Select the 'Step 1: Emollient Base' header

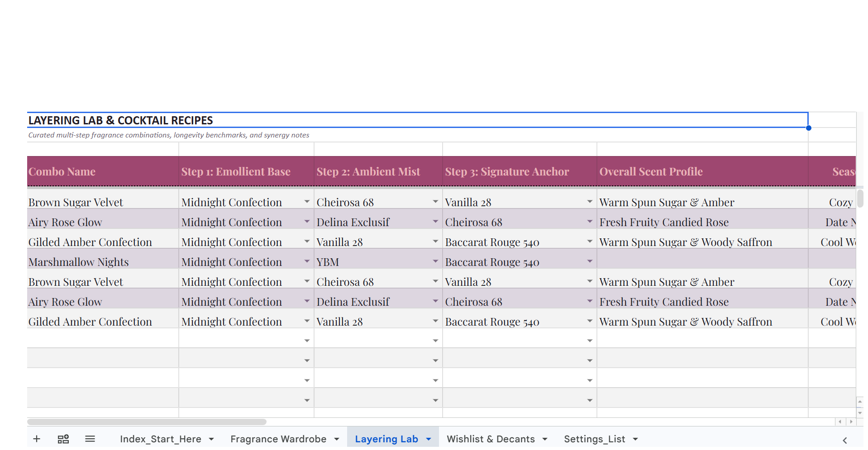[x=246, y=171]
